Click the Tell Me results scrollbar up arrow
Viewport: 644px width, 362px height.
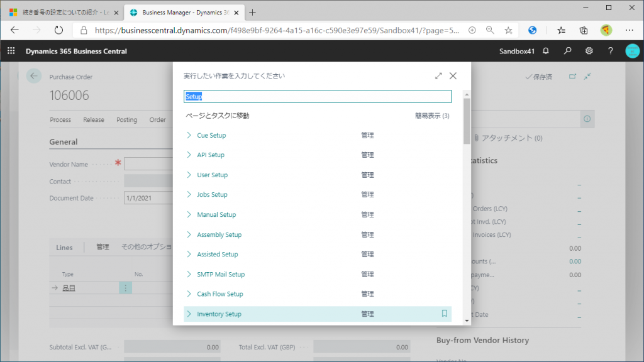[x=467, y=94]
